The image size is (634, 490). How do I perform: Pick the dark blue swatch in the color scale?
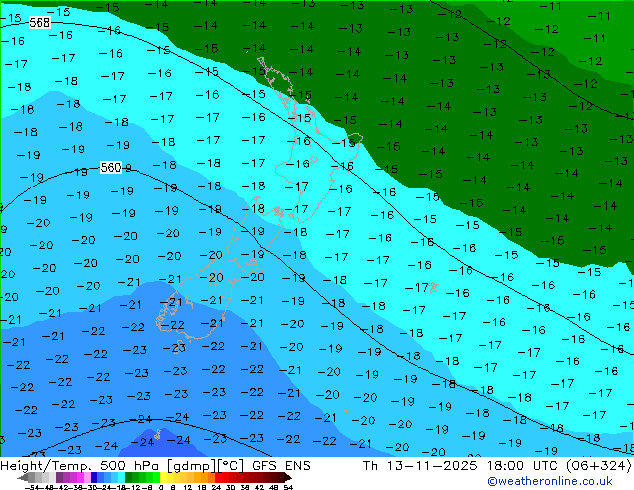(94, 477)
